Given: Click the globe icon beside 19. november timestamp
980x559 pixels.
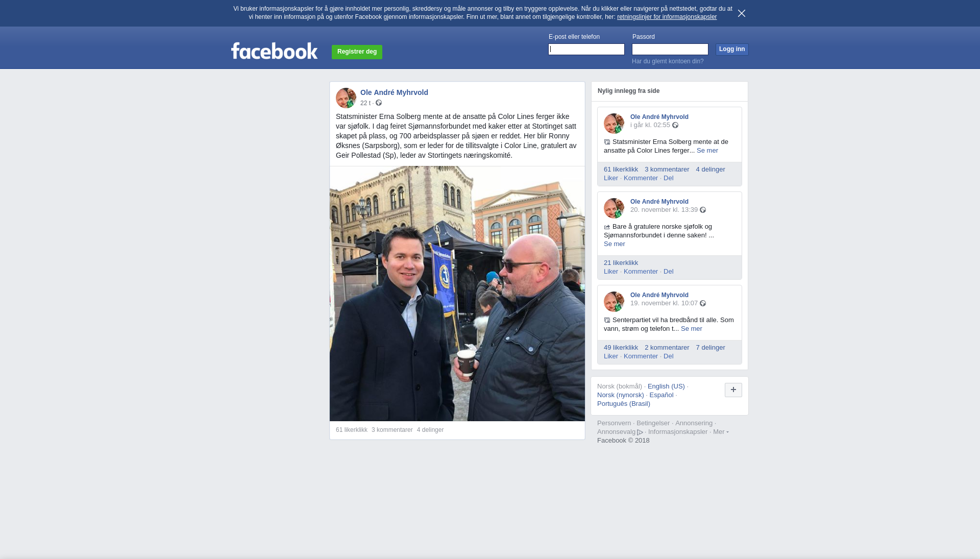Looking at the screenshot, I should pyautogui.click(x=703, y=303).
